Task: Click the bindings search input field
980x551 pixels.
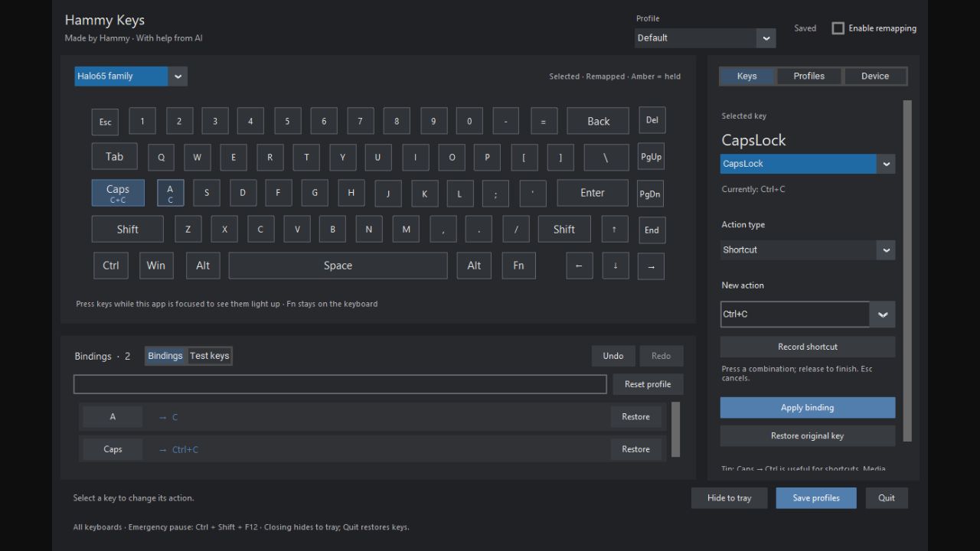Action: 340,384
